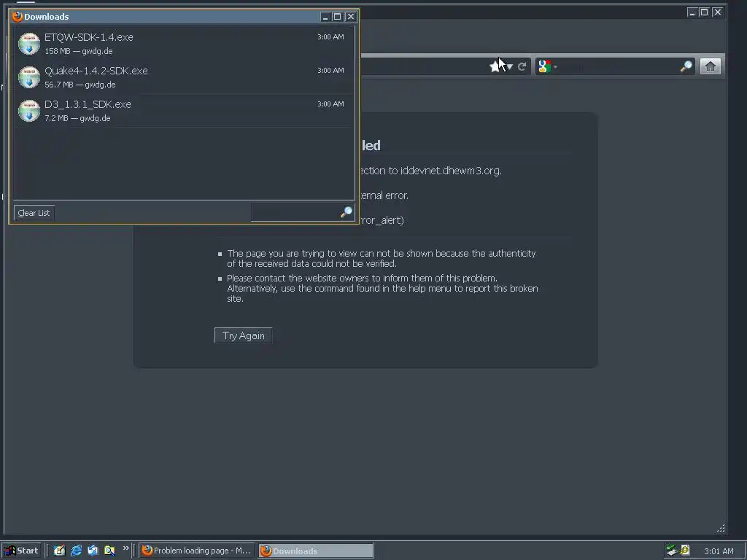
Task: Minimize the Firefox browser window
Action: tap(692, 12)
